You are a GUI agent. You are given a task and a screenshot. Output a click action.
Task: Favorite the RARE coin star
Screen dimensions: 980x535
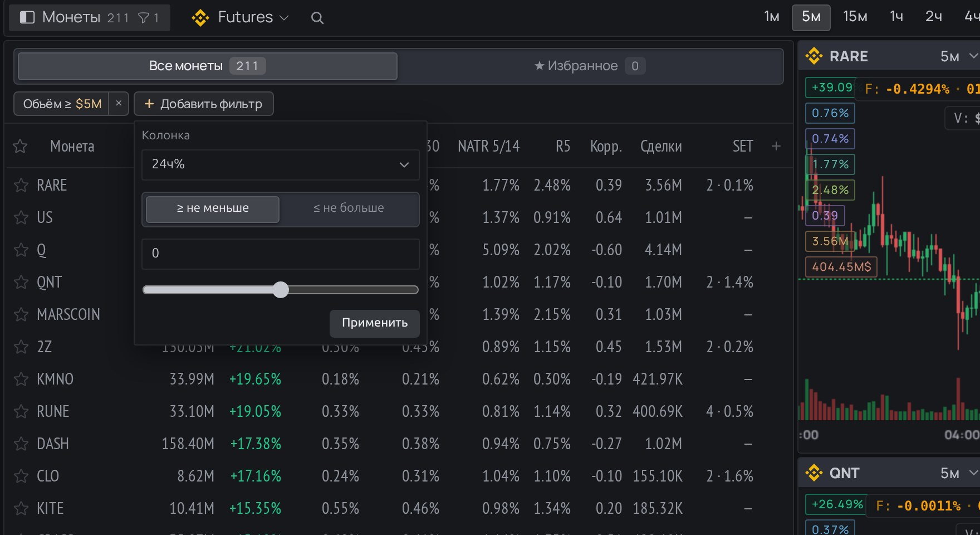21,185
